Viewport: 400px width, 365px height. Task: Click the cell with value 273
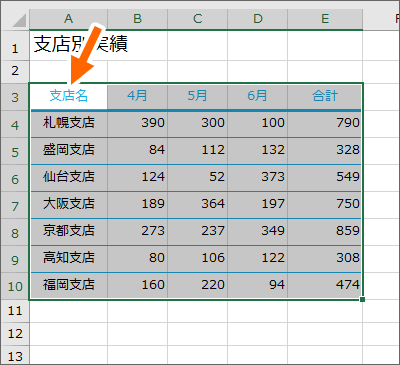click(x=138, y=232)
